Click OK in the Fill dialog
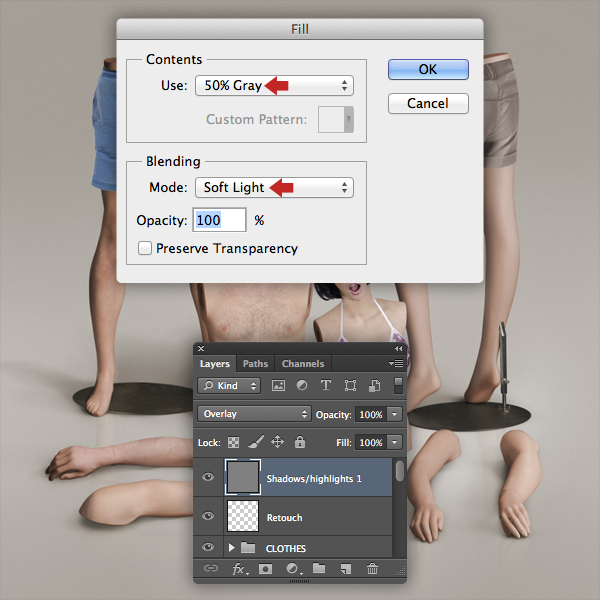 [x=428, y=69]
